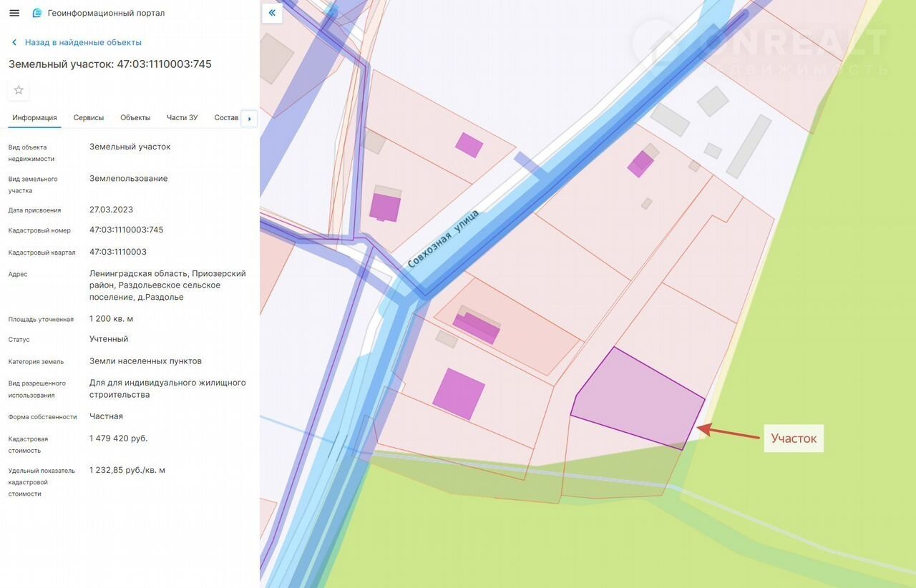Show the Части ЗУ tab
Viewport: 916px width, 588px height.
[182, 117]
